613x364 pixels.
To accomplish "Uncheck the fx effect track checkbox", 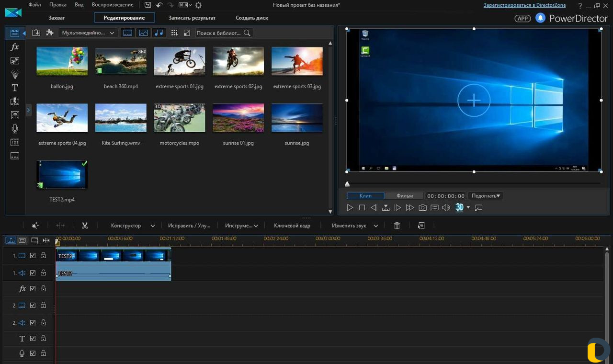I will point(33,289).
